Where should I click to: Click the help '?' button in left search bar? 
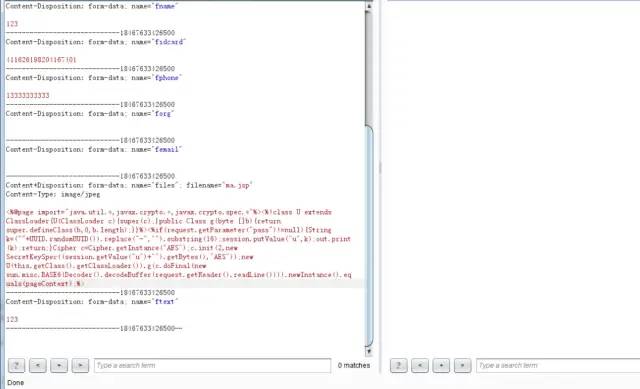tap(16, 365)
